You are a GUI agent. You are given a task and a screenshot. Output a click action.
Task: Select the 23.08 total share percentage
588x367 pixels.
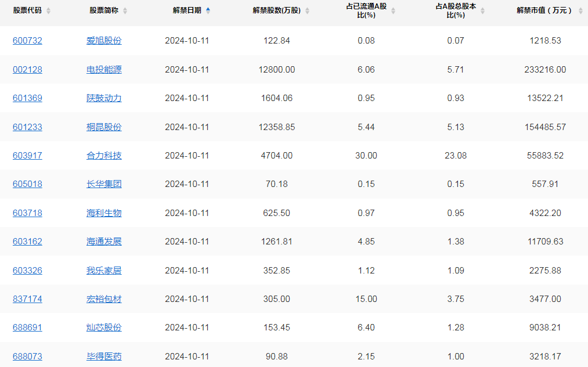(x=456, y=156)
